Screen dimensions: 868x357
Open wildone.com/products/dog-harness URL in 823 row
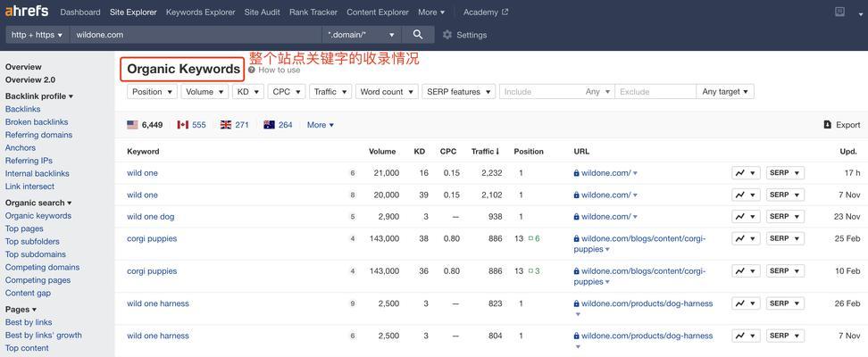[x=647, y=303]
